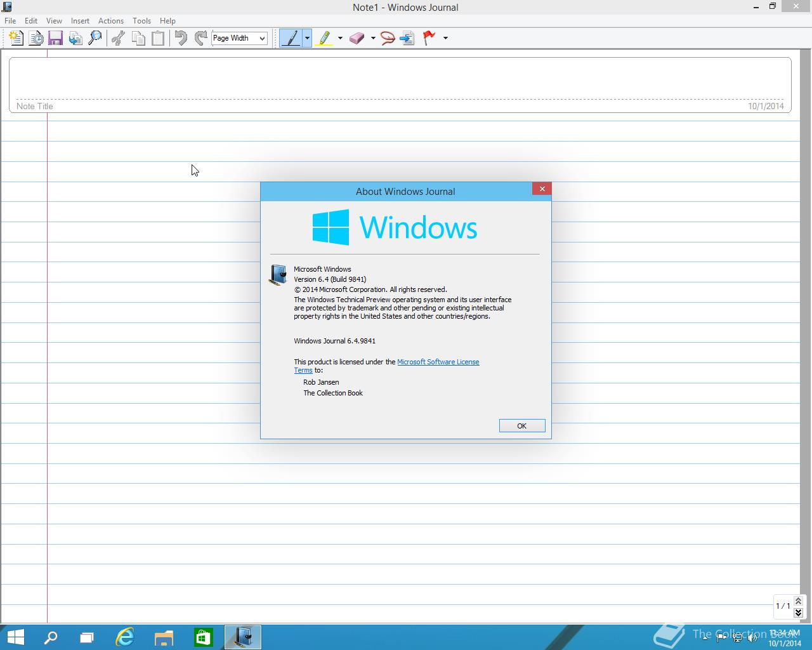
Task: Click OK in About Windows Journal dialog
Action: pos(522,426)
